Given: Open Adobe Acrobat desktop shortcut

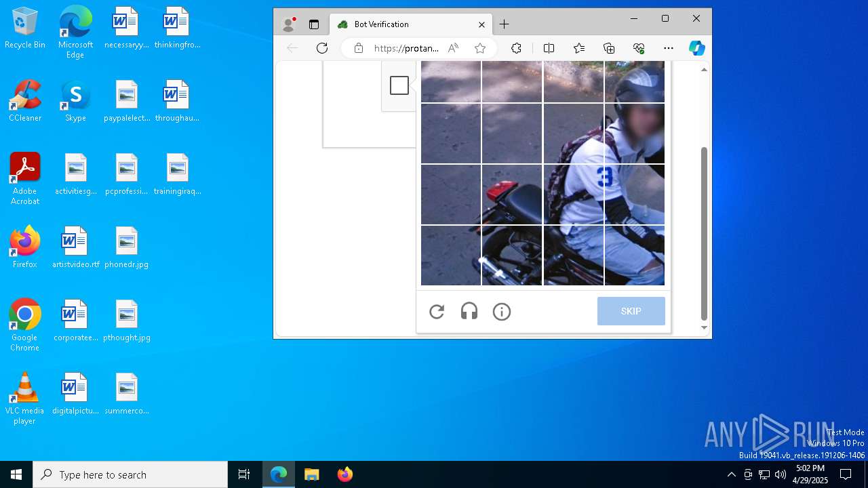Looking at the screenshot, I should point(25,179).
